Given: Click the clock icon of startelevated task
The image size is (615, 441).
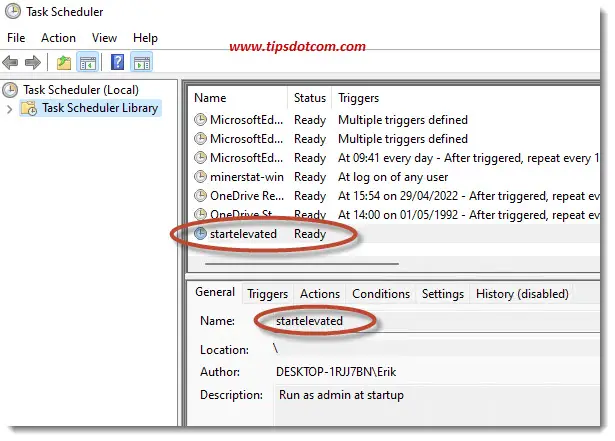Looking at the screenshot, I should pos(200,234).
